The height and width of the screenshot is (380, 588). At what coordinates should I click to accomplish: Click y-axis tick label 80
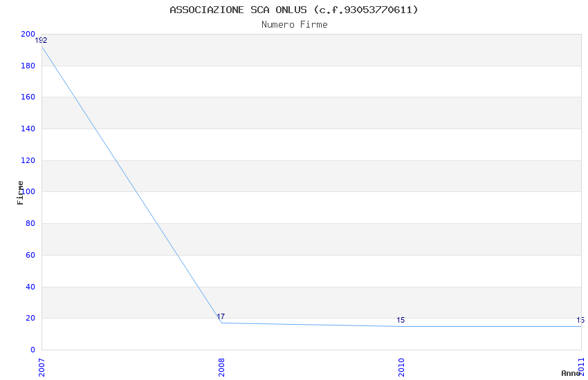tap(30, 223)
